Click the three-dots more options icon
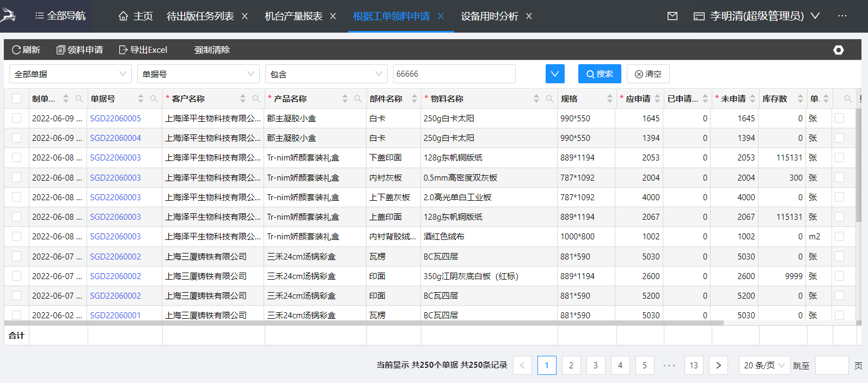Screen dimensions: 868x383 click(x=842, y=16)
